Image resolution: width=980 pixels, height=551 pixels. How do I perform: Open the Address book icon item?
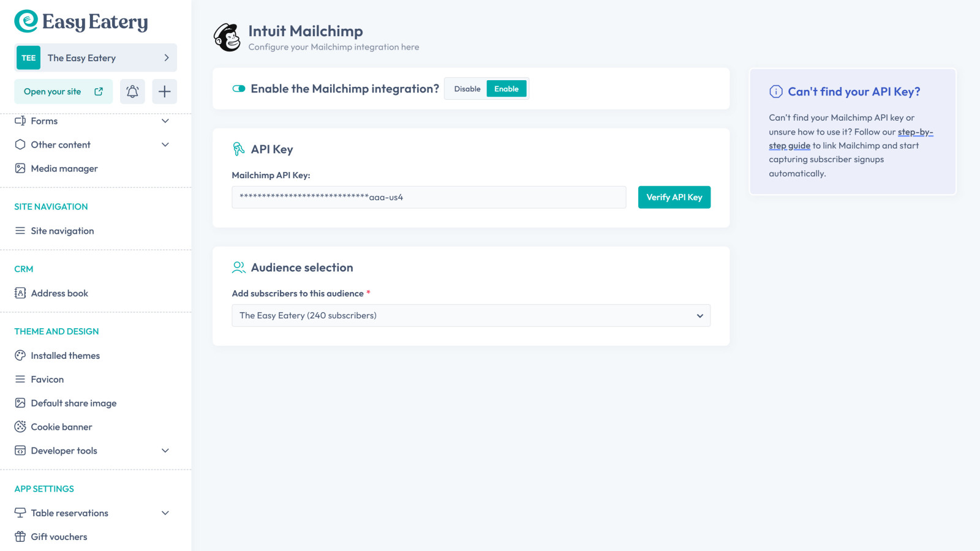20,293
